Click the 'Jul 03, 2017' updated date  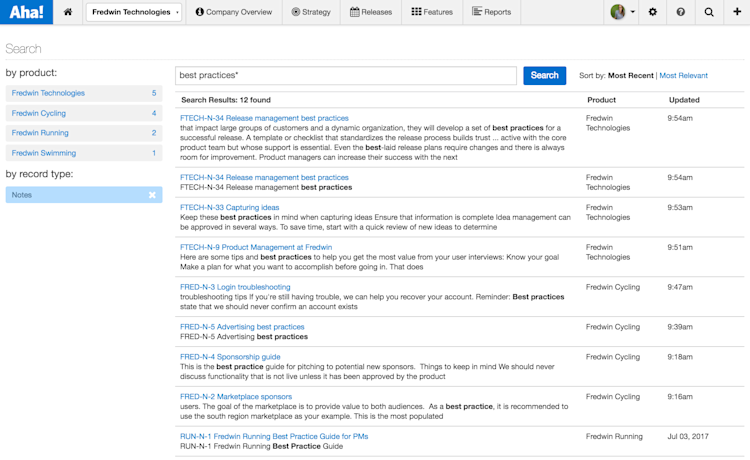click(688, 436)
